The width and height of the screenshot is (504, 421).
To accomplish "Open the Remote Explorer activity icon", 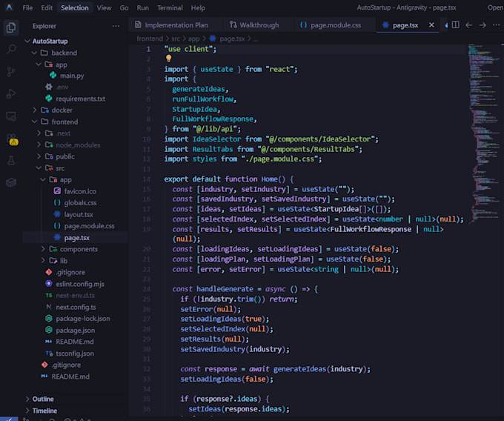I will 11,116.
